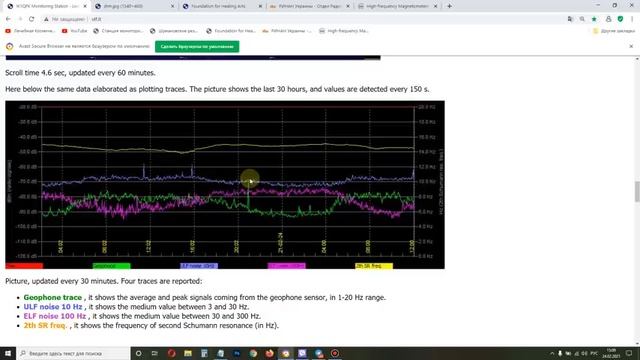The height and width of the screenshot is (360, 640).
Task: Click the red legend swatch below the chart
Action: 24,266
